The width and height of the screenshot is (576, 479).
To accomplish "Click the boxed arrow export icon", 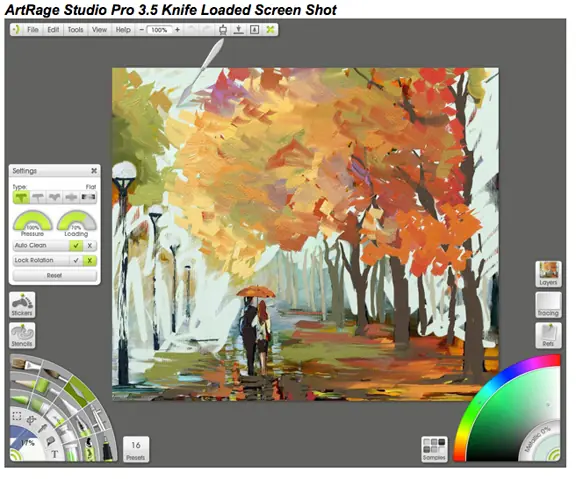I will [254, 30].
